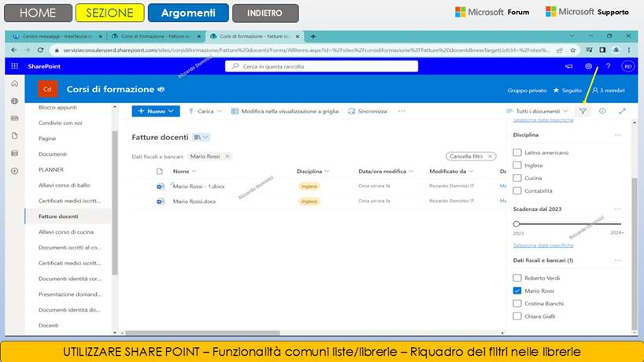This screenshot has width=644, height=362.
Task: Uncheck the Mario Rossi filter
Action: (x=517, y=290)
